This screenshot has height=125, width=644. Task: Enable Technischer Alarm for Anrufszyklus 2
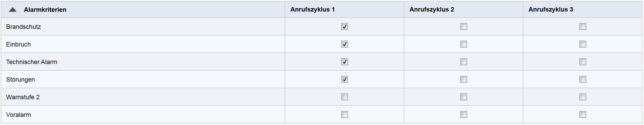463,62
